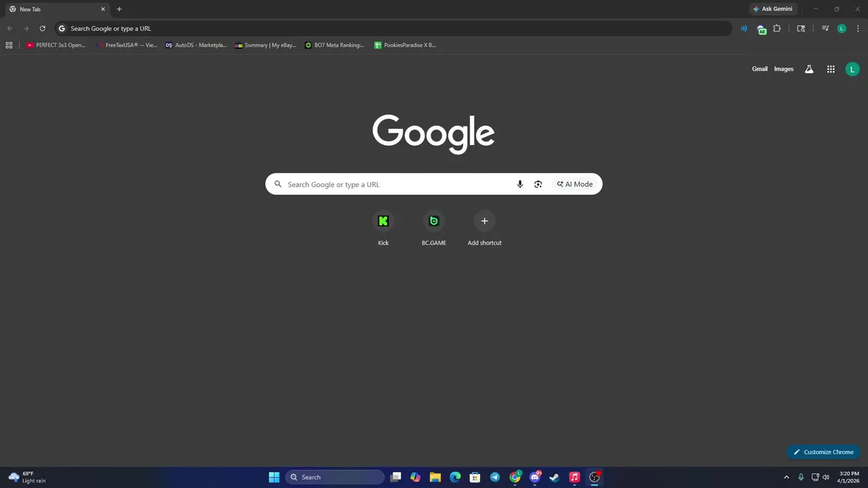Open BO7 Meta Ranking bookmark
This screenshot has height=488, width=868.
(x=335, y=45)
